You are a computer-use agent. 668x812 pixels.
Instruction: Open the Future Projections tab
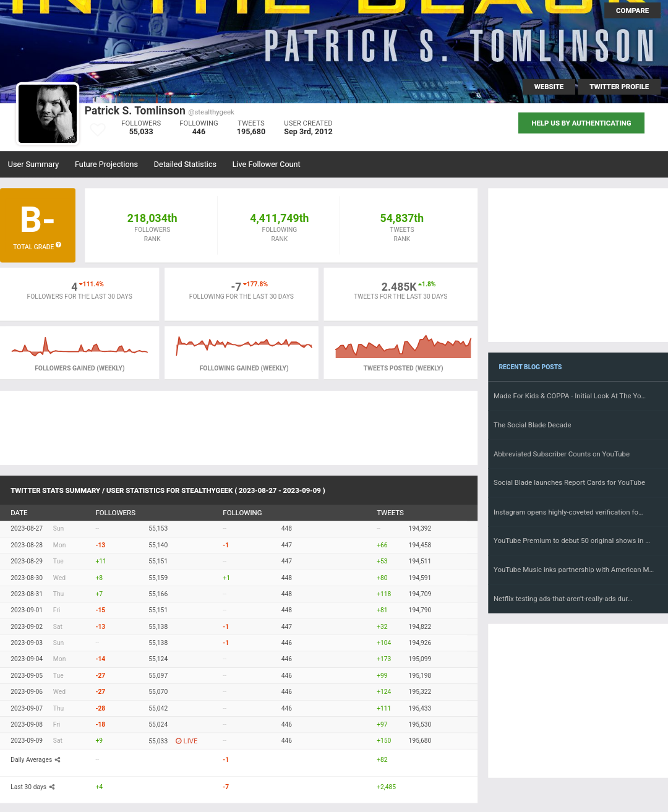click(106, 165)
